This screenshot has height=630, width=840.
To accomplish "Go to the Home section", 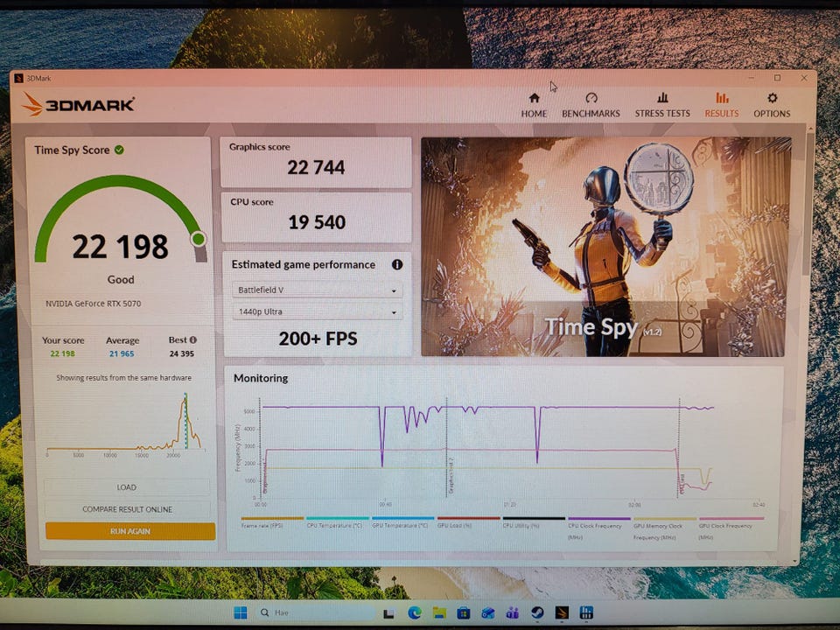I will click(534, 105).
